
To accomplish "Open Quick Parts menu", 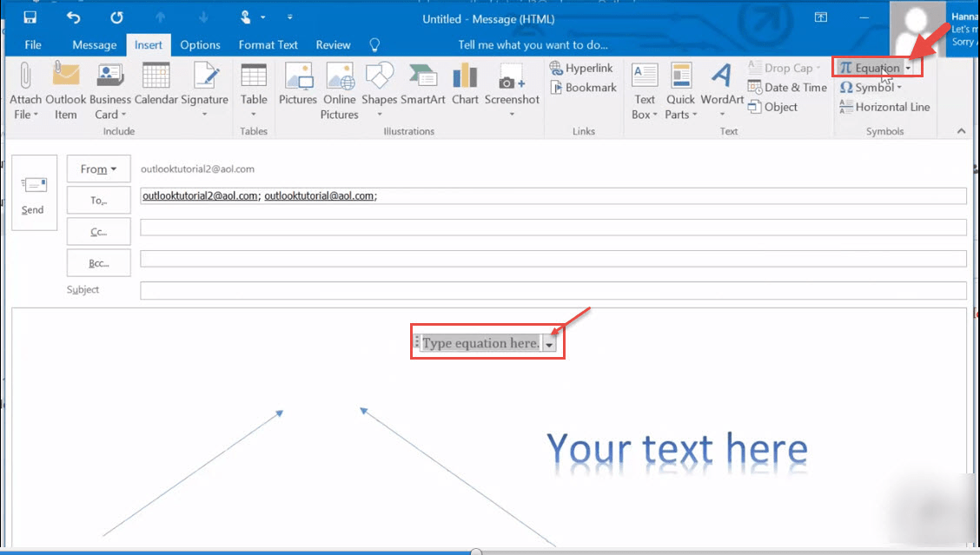I will click(680, 91).
